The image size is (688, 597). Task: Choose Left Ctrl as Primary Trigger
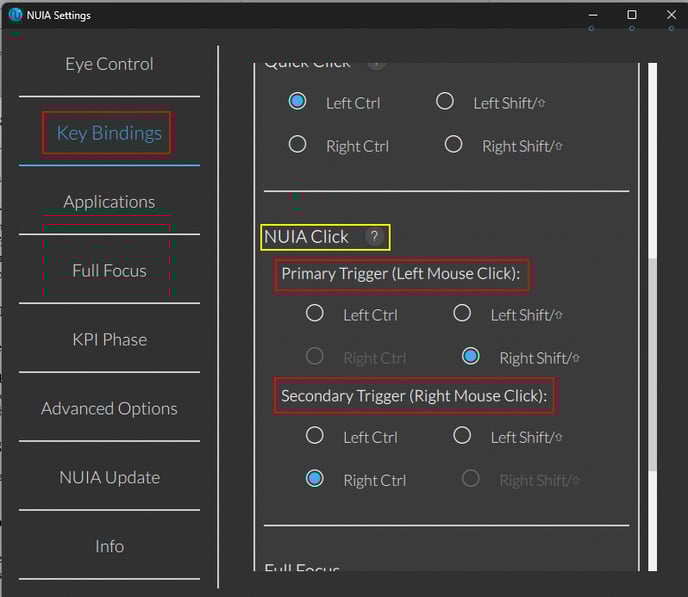point(315,313)
